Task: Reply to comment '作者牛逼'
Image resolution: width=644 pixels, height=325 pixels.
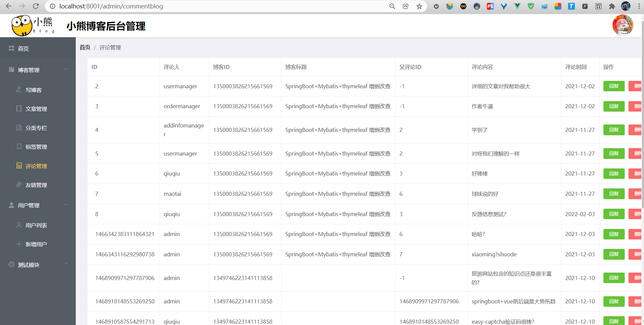Action: click(x=614, y=106)
